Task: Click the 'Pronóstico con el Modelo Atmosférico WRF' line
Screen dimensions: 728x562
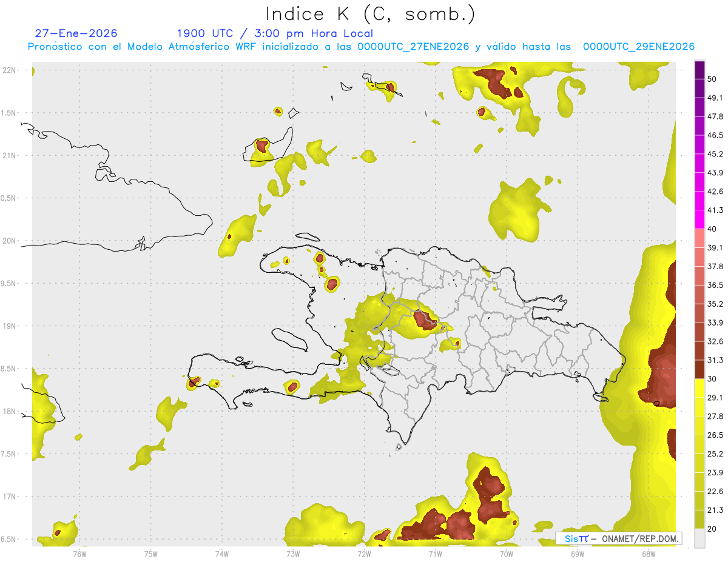Action: [x=361, y=47]
